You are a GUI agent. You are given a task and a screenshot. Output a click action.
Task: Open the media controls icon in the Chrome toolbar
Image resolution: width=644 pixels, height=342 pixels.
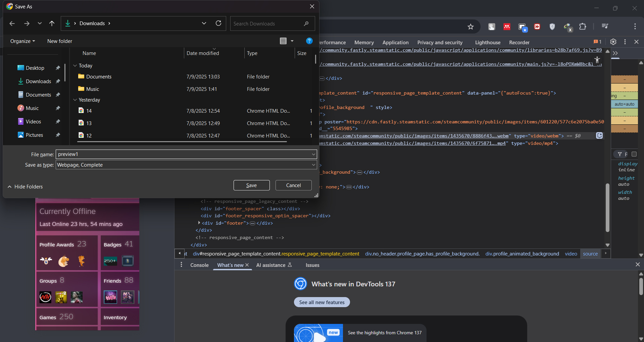tap(605, 26)
